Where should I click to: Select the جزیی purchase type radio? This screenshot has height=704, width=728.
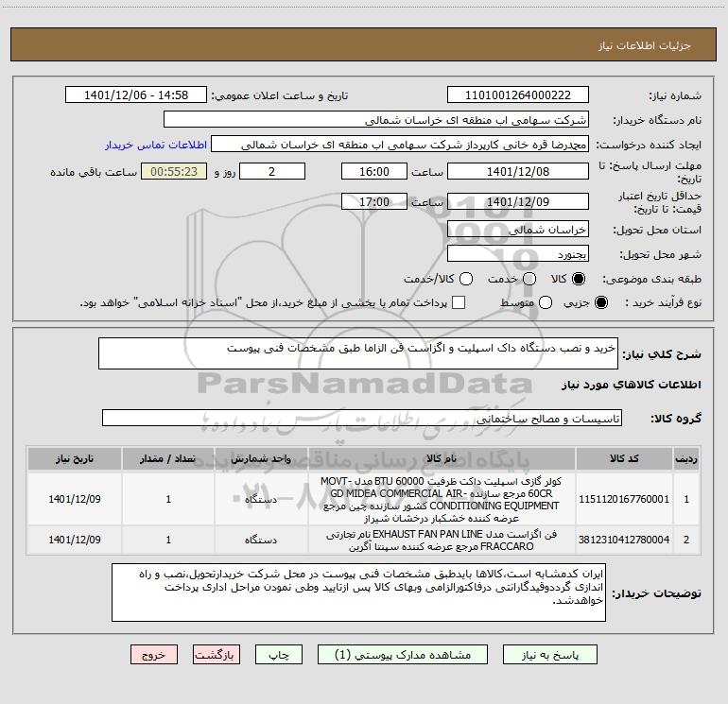[600, 302]
